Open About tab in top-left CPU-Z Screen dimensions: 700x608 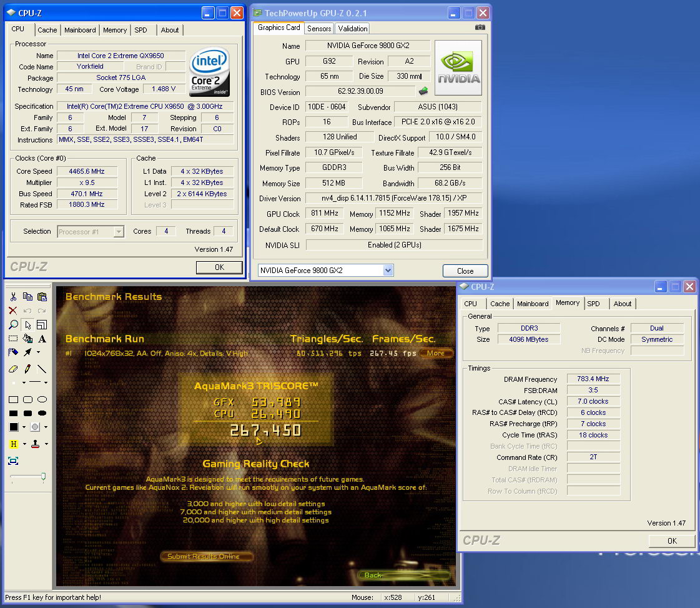point(170,30)
